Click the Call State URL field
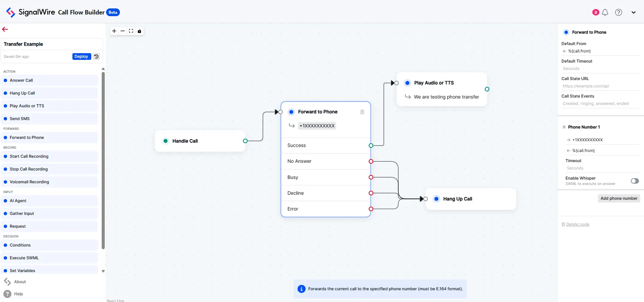This screenshot has width=644, height=302. (x=600, y=86)
